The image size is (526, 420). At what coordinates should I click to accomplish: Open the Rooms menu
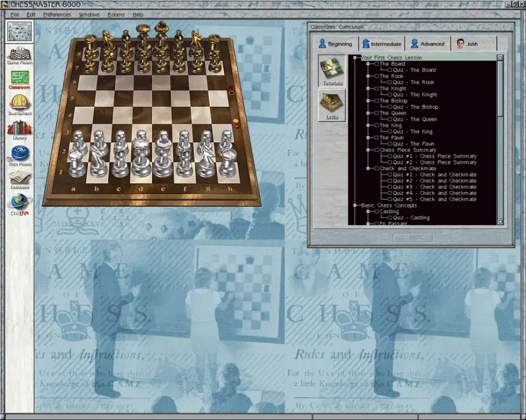[116, 15]
